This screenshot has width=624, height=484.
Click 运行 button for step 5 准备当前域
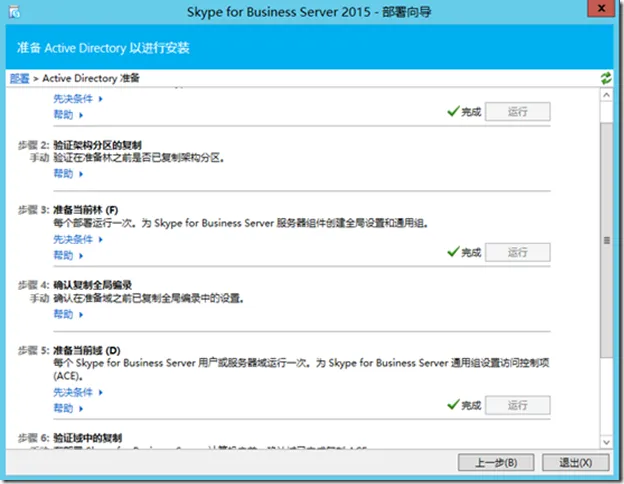point(518,405)
